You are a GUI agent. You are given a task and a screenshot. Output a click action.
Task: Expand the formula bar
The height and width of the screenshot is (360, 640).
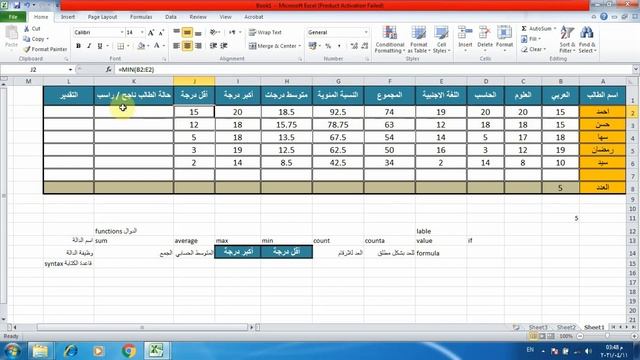[636, 70]
